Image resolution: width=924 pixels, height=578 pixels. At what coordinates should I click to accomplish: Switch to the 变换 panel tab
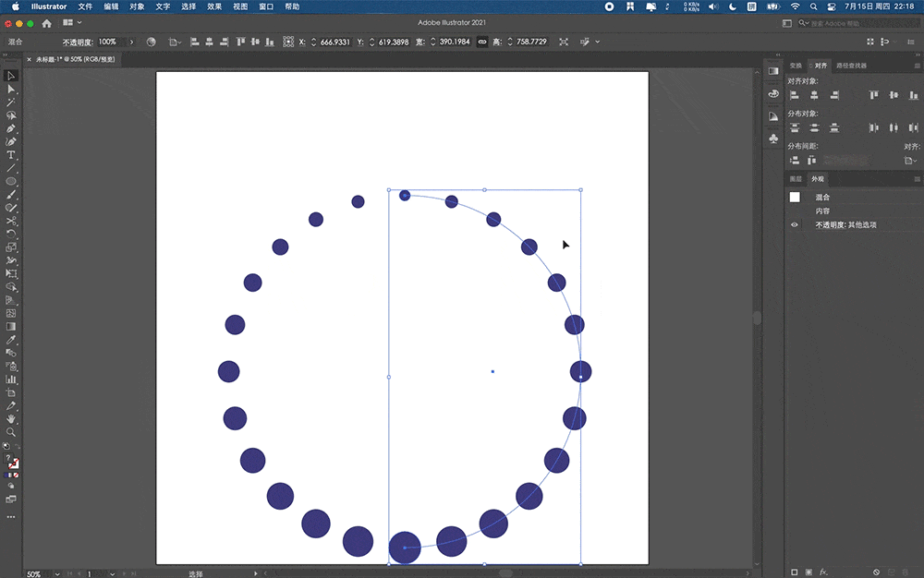(x=796, y=66)
